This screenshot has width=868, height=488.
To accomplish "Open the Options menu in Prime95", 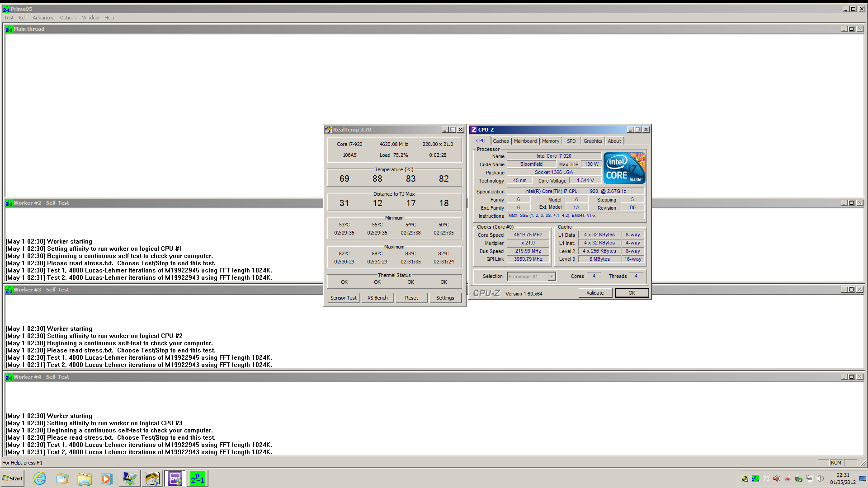I will click(68, 18).
